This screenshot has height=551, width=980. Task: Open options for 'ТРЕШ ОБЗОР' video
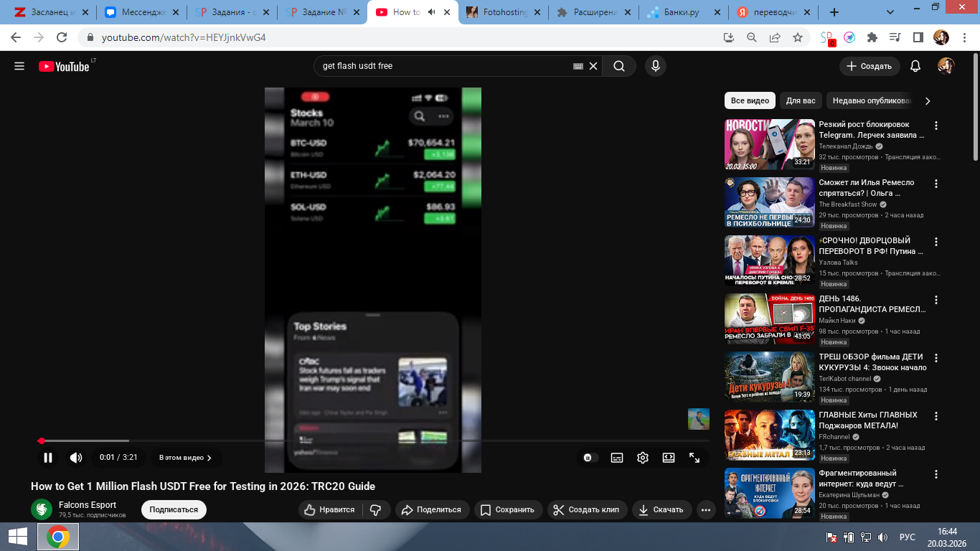(936, 358)
